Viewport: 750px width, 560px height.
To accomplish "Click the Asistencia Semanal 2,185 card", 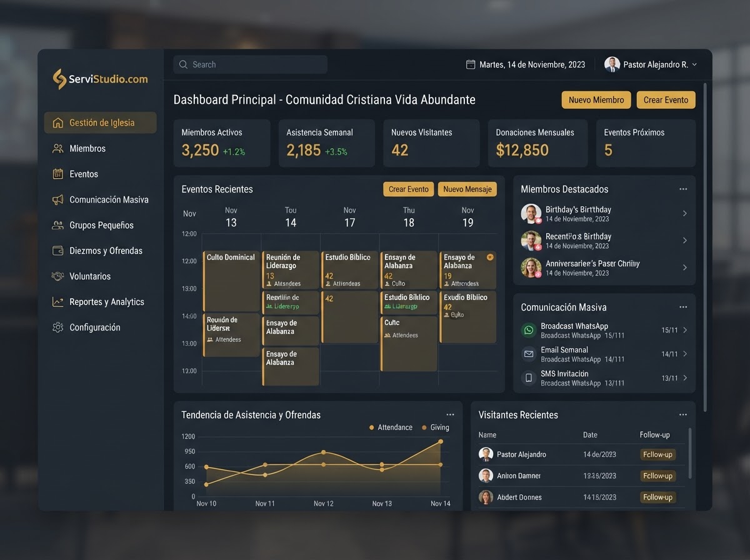I will pos(327,143).
